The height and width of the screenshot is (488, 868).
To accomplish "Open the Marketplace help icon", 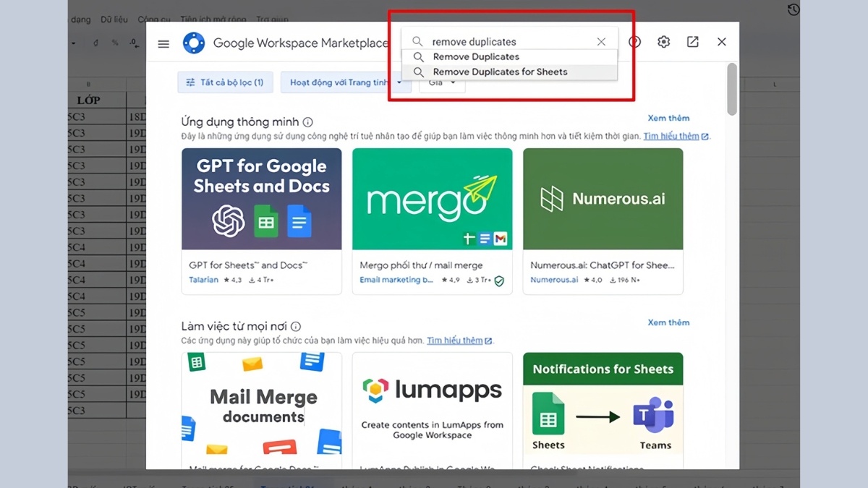I will click(x=634, y=42).
